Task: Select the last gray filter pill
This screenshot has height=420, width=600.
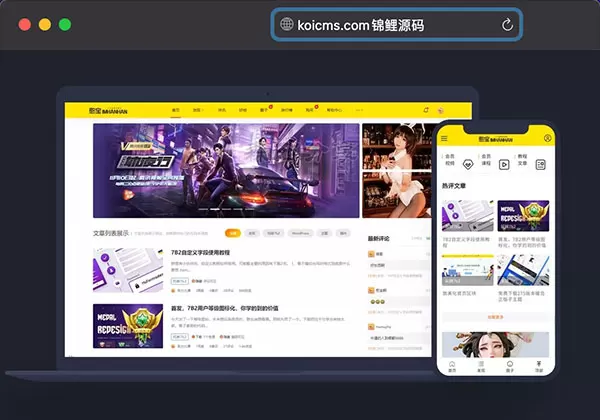Action: tap(343, 233)
